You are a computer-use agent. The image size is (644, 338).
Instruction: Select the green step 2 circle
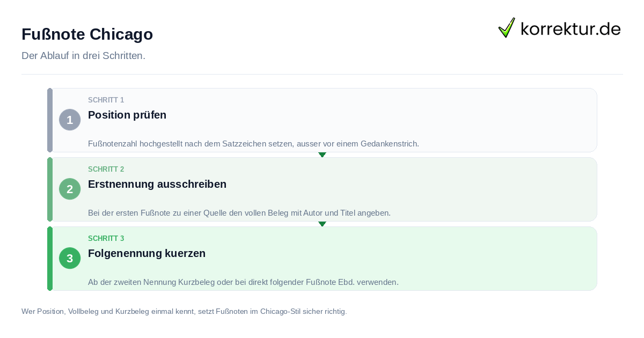(x=70, y=189)
